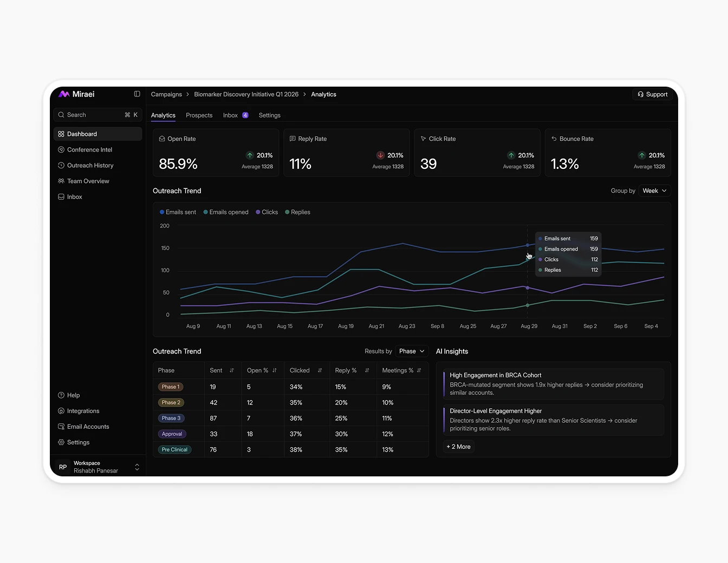Open Team Overview from the sidebar
Image resolution: width=728 pixels, height=563 pixels.
[x=88, y=181]
